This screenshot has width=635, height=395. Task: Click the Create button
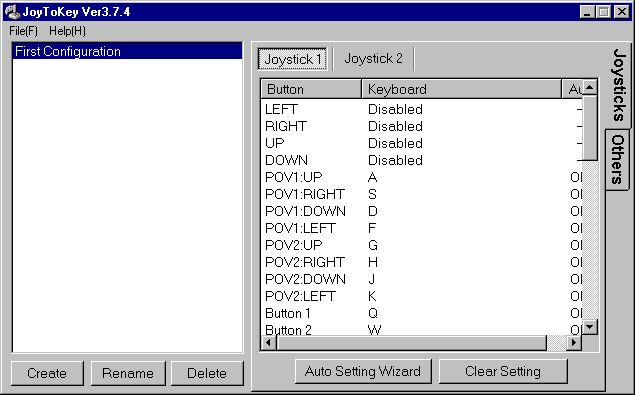[x=47, y=373]
